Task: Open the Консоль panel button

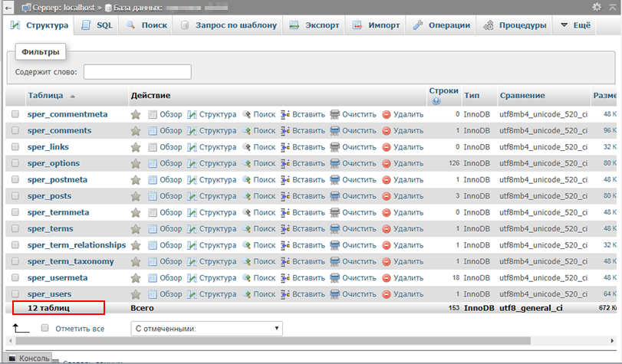Action: pyautogui.click(x=29, y=359)
